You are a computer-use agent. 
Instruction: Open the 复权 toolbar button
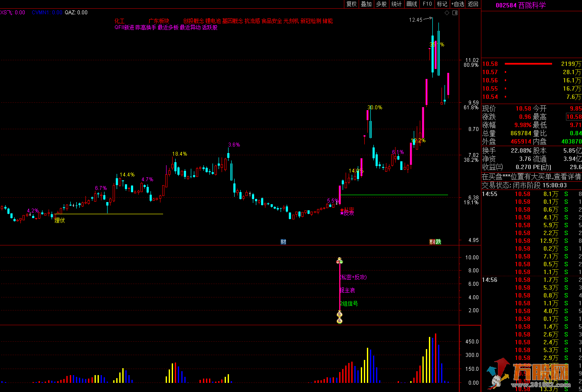click(x=351, y=4)
